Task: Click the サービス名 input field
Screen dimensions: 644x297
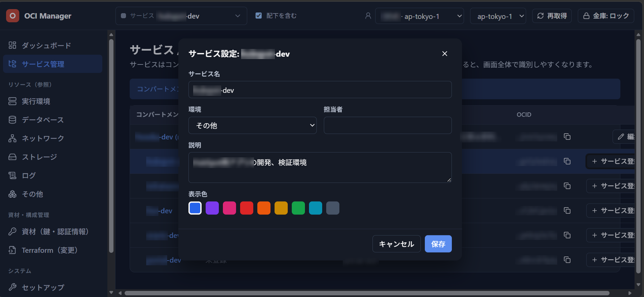Action: pos(320,90)
